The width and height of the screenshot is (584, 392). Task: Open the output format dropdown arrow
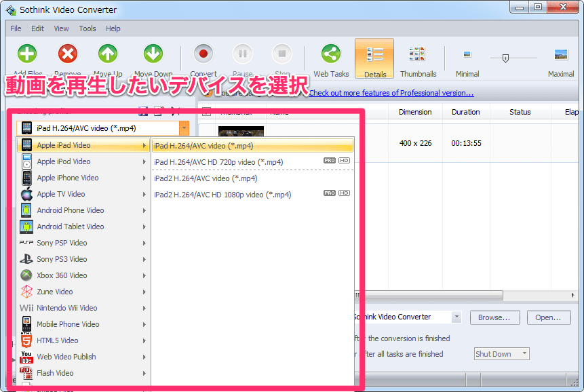pos(184,128)
